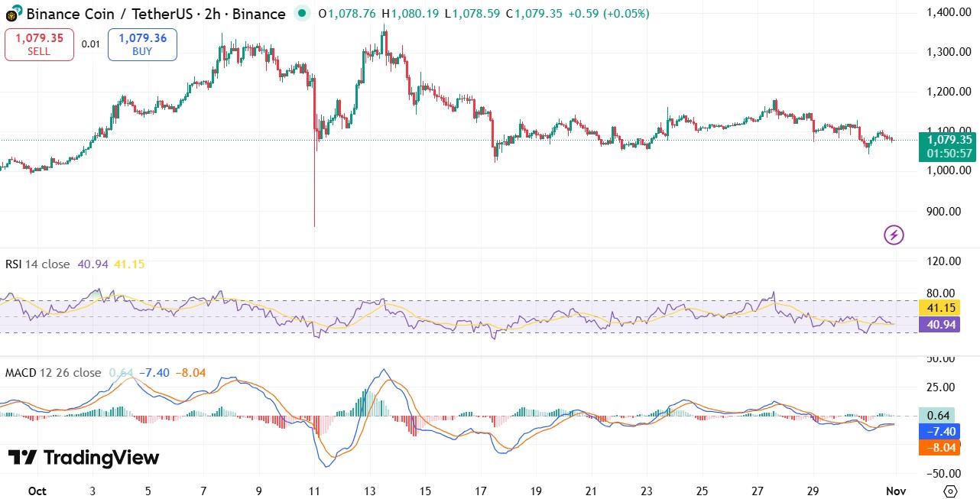Select the MACD 12 26 close indicator legend
Viewport: 980px width, 499px height.
point(53,373)
